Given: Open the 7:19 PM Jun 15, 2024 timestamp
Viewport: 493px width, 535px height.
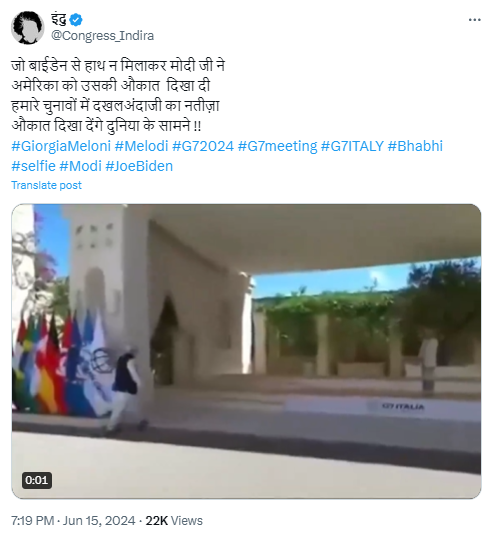Looking at the screenshot, I should pyautogui.click(x=73, y=521).
